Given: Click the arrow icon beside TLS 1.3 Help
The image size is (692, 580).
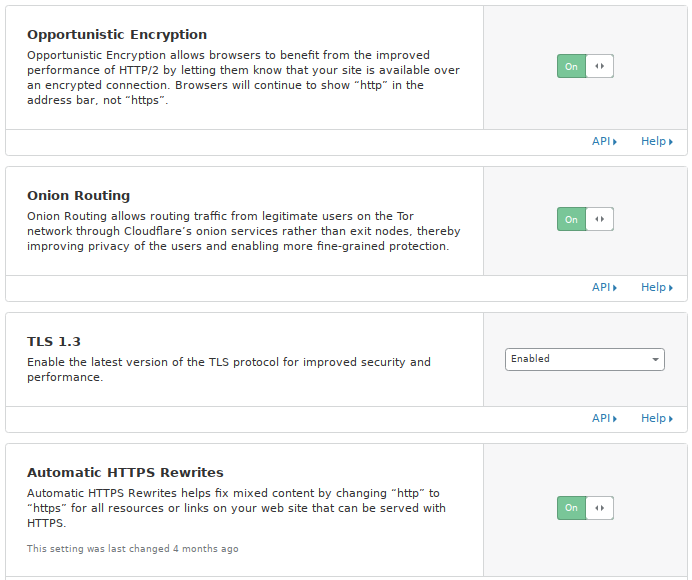Looking at the screenshot, I should (671, 419).
